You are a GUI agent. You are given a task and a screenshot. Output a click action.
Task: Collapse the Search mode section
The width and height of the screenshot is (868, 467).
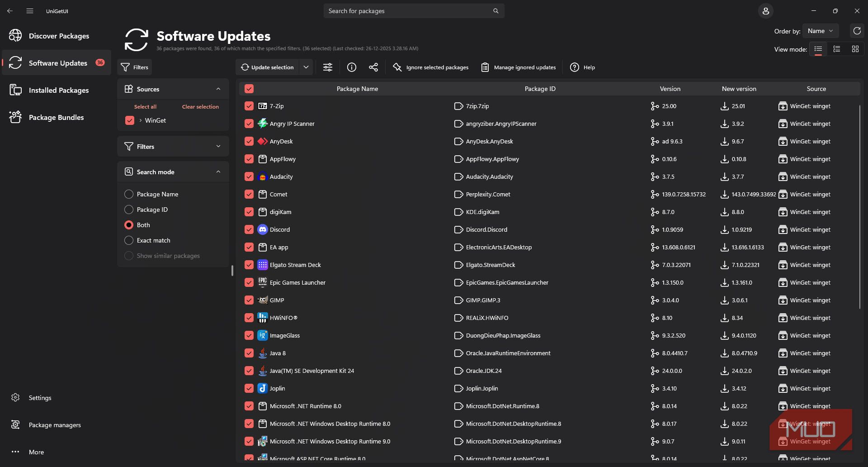218,172
